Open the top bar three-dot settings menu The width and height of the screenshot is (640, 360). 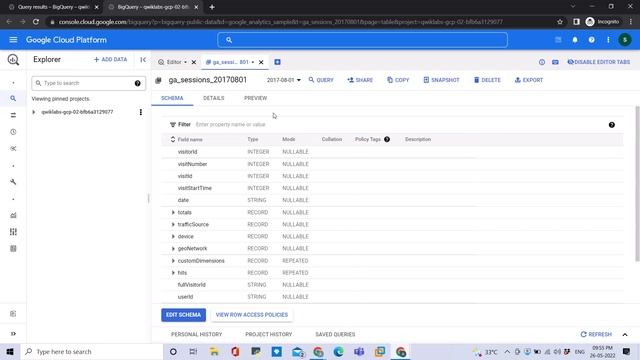[x=608, y=40]
